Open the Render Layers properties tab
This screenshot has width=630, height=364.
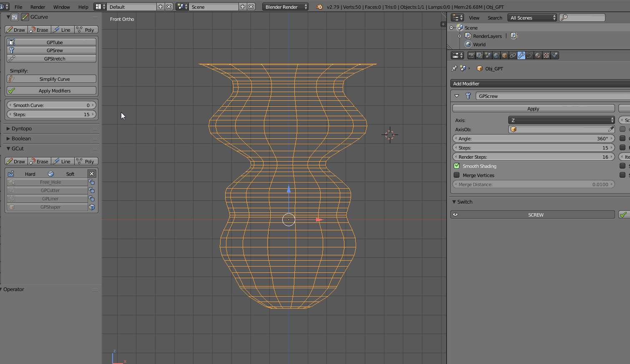[479, 55]
